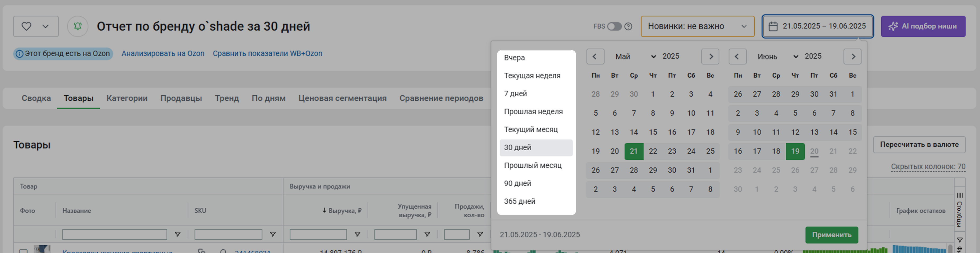Switch to the Тренд tab
Viewport: 980px width, 253px height.
coord(227,98)
